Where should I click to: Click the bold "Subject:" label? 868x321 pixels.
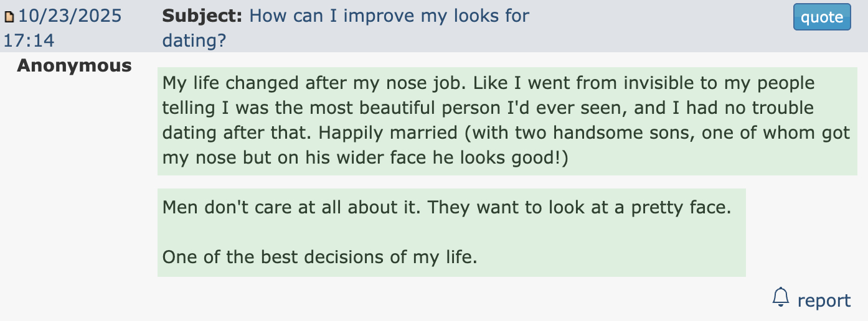[x=202, y=16]
